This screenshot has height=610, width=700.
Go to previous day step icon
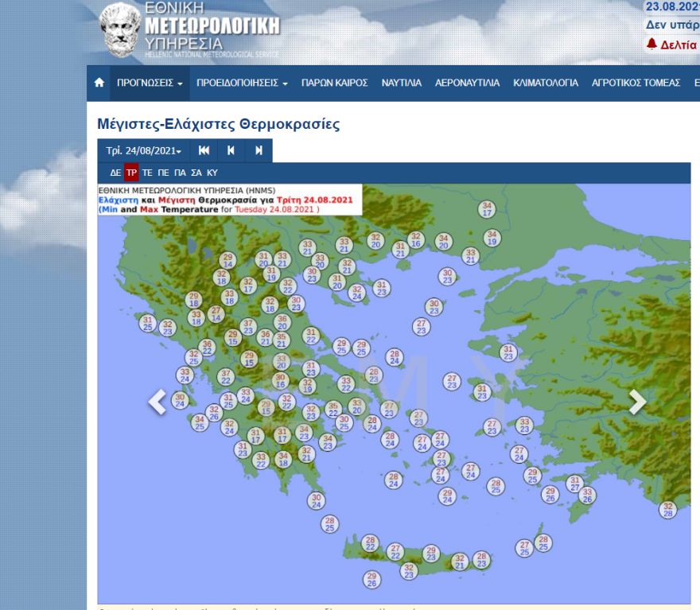231,150
